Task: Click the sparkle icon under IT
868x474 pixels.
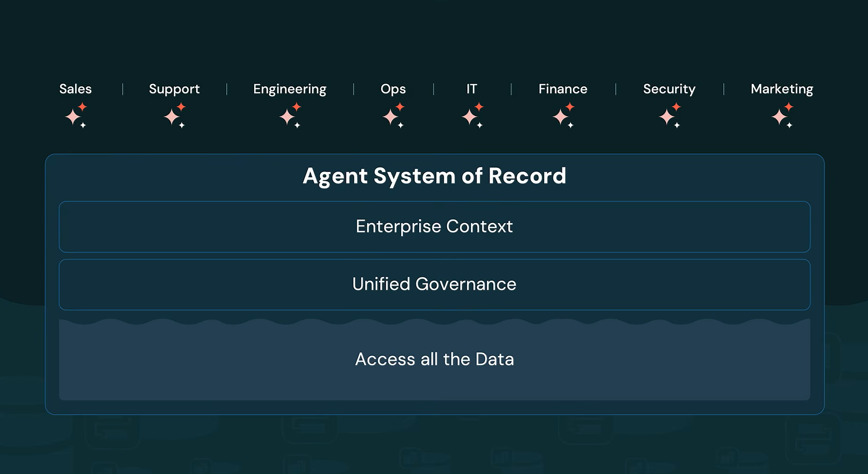Action: (473, 115)
